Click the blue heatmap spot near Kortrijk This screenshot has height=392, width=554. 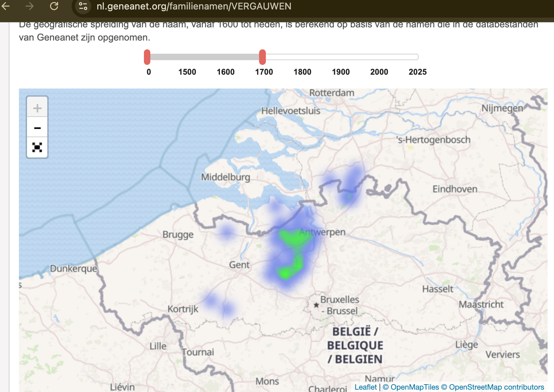click(211, 300)
